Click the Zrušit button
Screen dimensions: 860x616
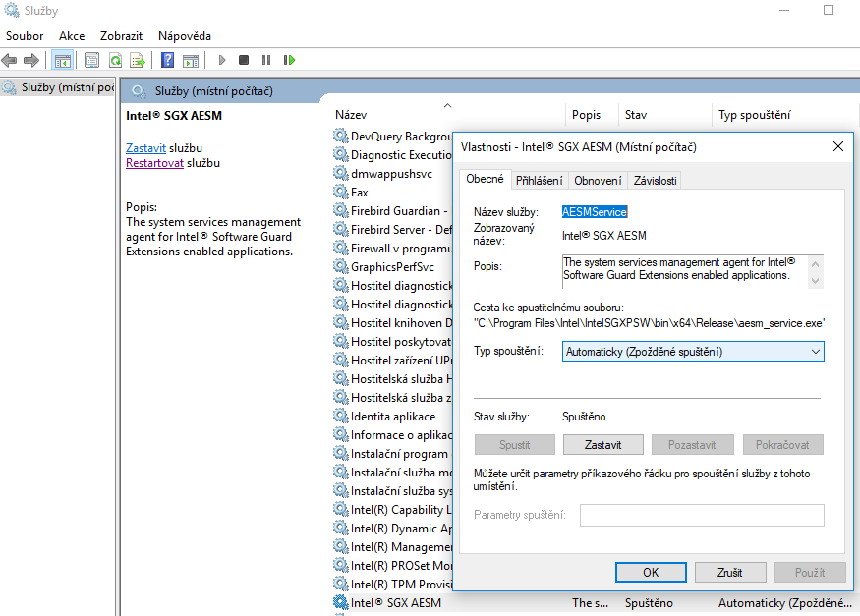(730, 572)
